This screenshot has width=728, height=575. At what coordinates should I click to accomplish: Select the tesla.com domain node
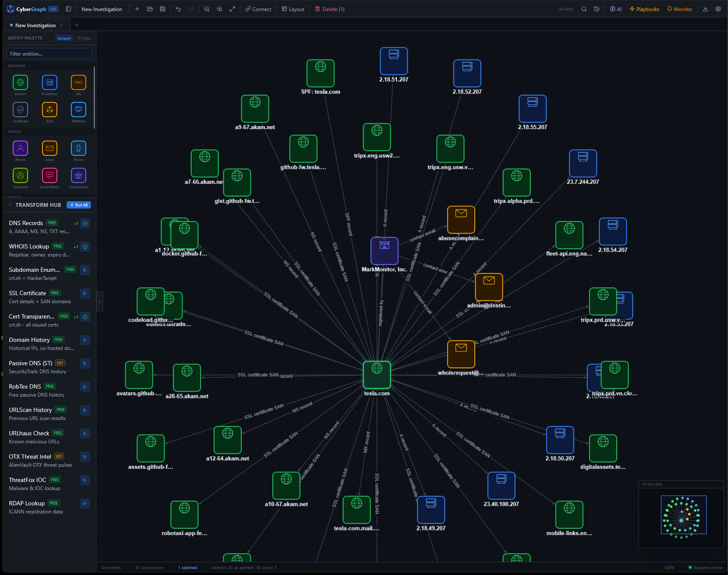377,375
